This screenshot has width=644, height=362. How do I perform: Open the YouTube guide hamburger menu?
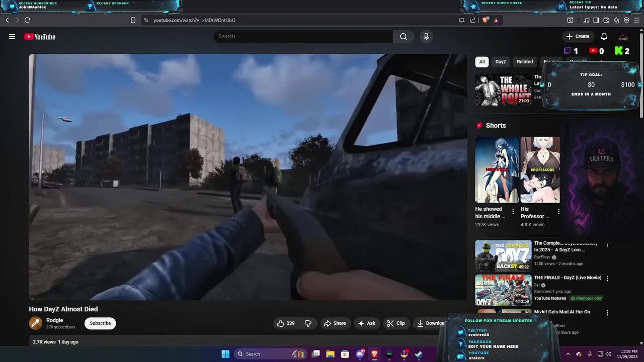pos(12,37)
